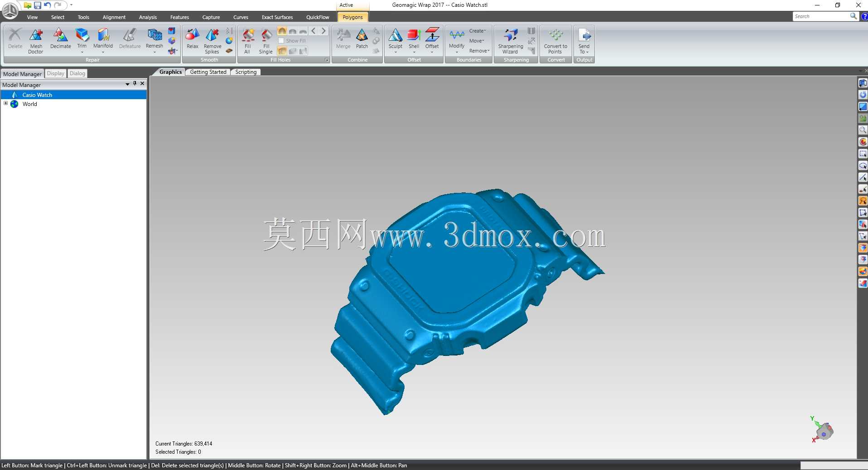Open the Move boundaries dropdown
868x470 pixels.
click(x=477, y=41)
